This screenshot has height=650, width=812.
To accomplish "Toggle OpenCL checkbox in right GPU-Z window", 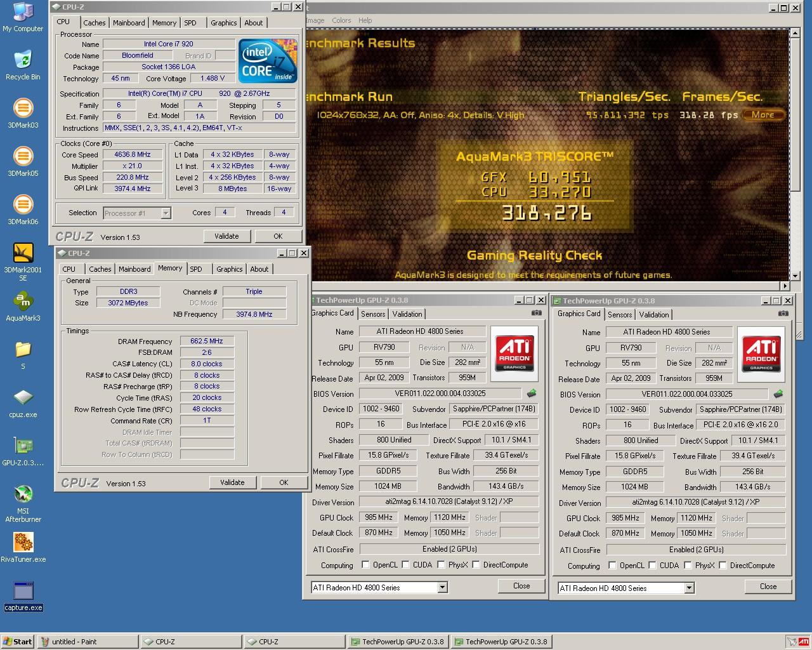I will point(612,566).
